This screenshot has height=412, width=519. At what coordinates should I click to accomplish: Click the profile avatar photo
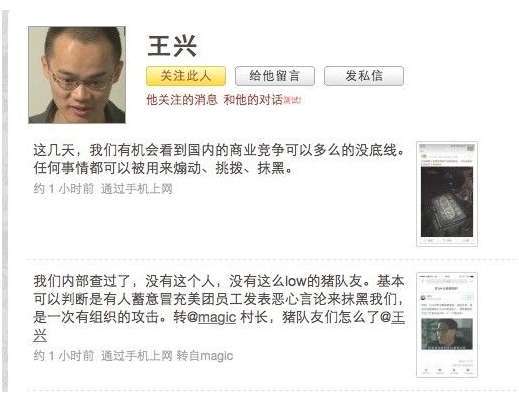(77, 75)
